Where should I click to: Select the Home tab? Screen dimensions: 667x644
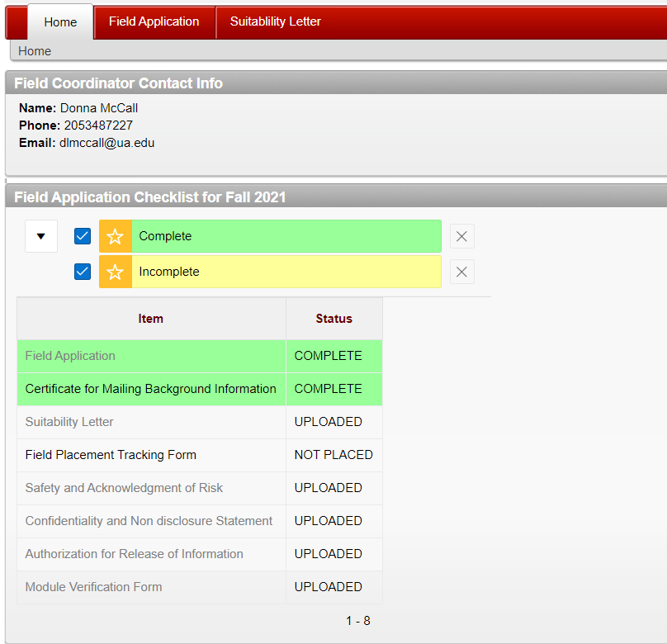point(60,22)
